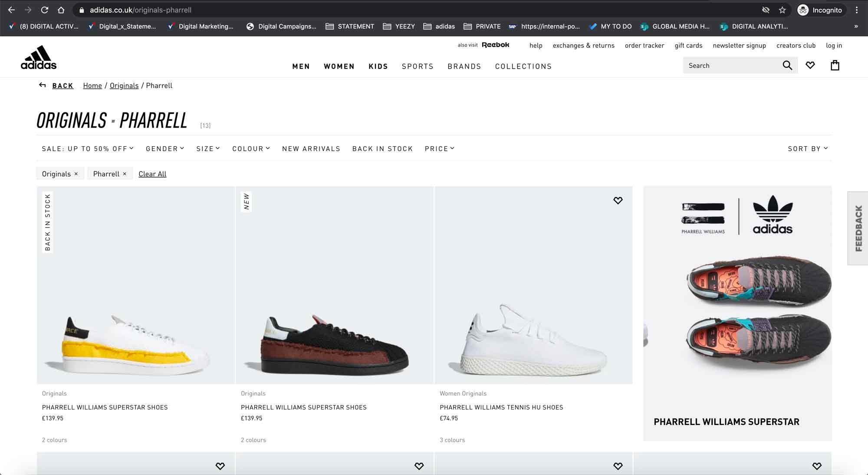Viewport: 868px width, 475px height.
Task: Open the PRIVATE bookmarks folder
Action: [x=482, y=26]
